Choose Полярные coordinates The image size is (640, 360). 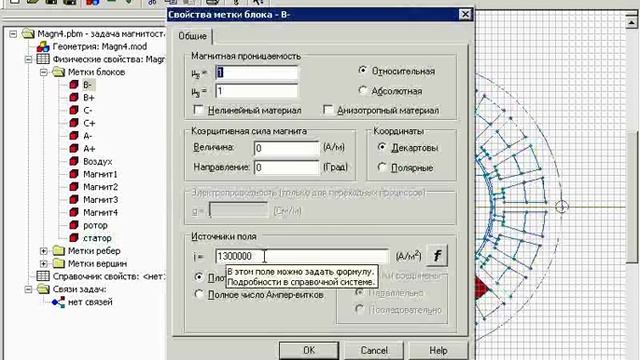tap(382, 167)
